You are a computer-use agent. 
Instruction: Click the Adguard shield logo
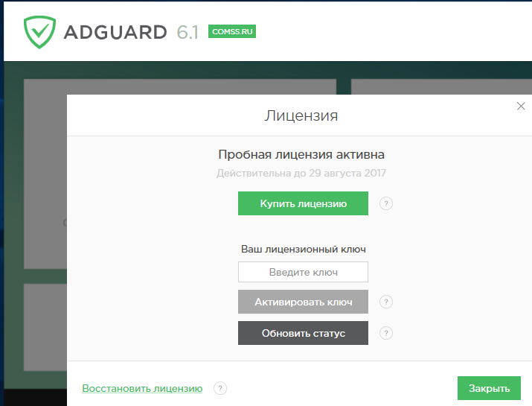pos(39,32)
